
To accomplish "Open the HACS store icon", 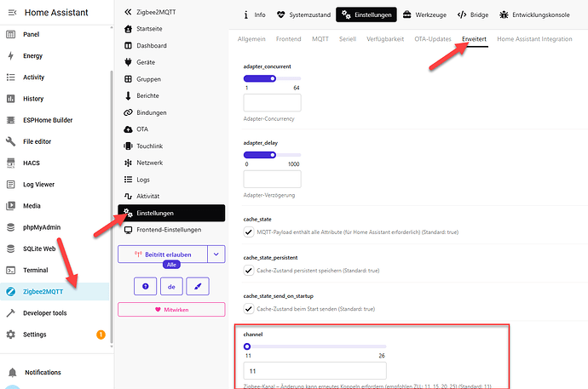I will pos(11,163).
